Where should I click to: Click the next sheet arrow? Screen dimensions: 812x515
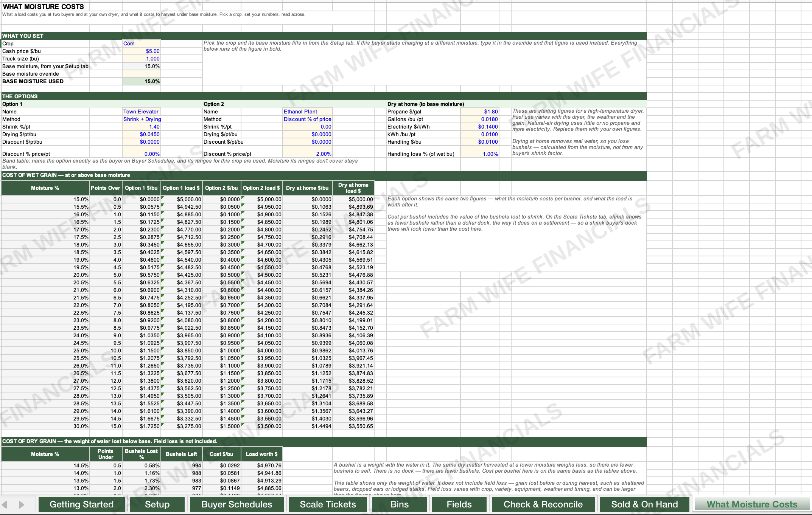[x=22, y=505]
